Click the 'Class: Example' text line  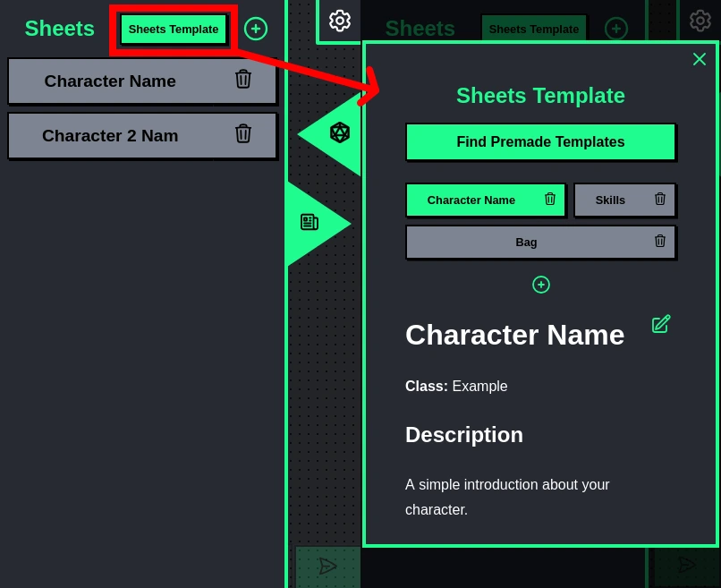coord(456,386)
